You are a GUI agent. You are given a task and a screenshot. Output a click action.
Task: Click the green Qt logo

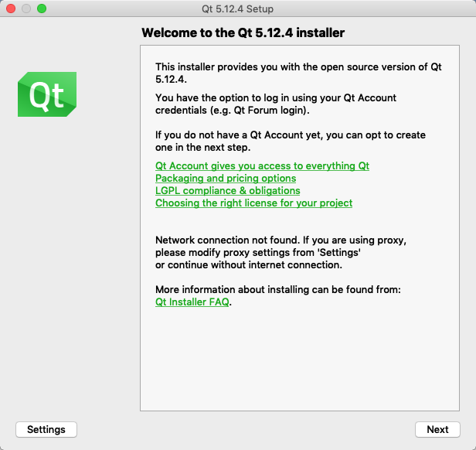[x=47, y=94]
